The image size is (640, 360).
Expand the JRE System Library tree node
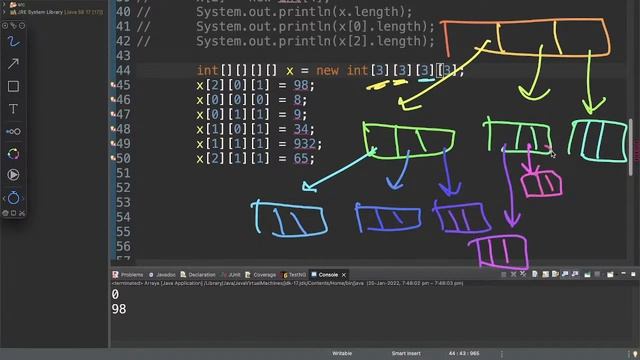(4, 12)
